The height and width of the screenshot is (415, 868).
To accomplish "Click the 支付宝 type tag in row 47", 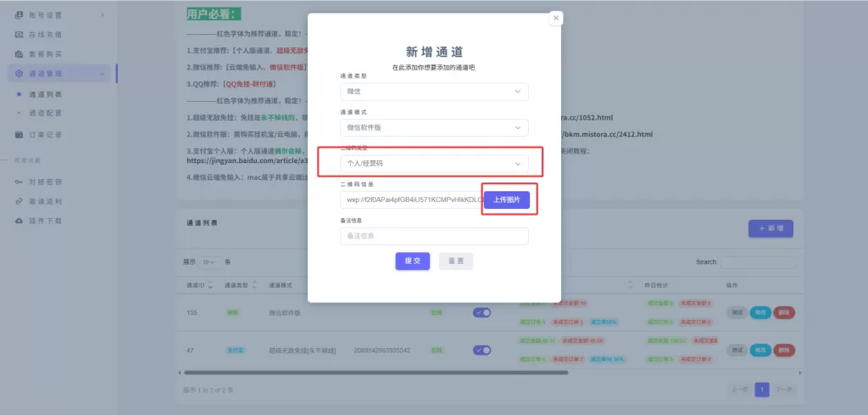I will [236, 351].
